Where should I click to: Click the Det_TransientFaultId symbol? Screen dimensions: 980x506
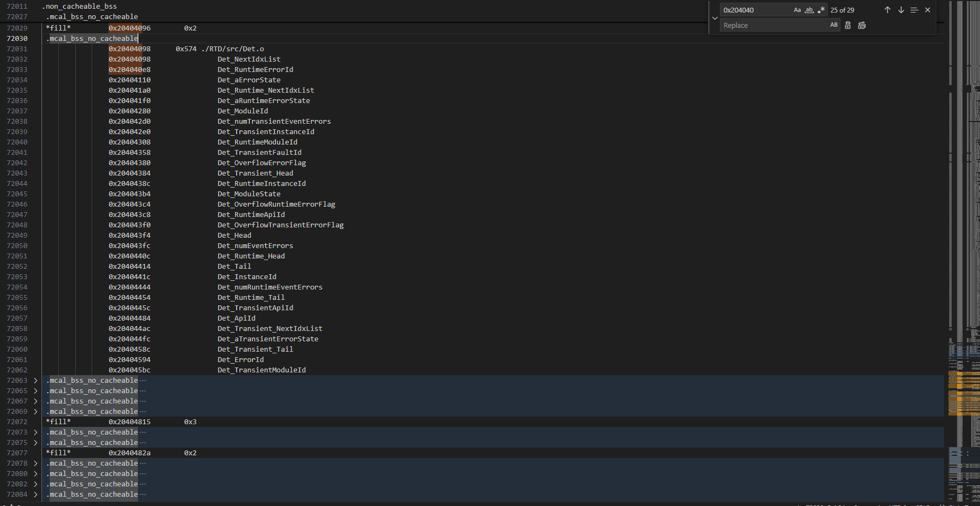260,153
